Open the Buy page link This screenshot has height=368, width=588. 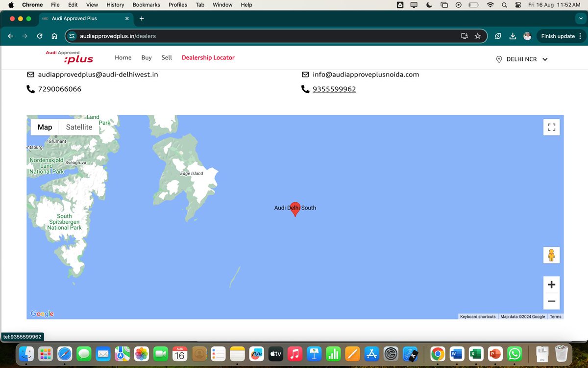[x=147, y=57]
